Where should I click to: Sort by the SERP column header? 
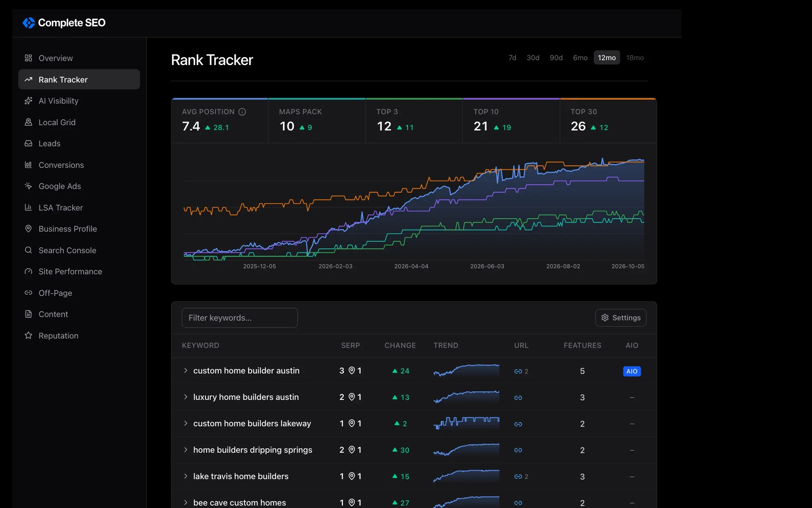pyautogui.click(x=350, y=345)
